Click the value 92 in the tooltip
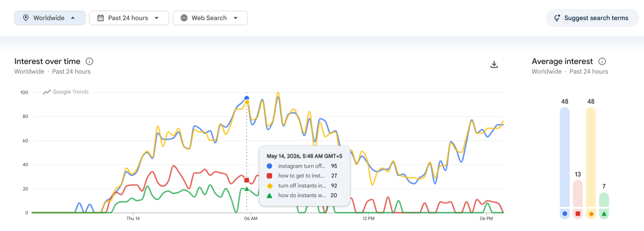This screenshot has width=644, height=231. (x=334, y=186)
